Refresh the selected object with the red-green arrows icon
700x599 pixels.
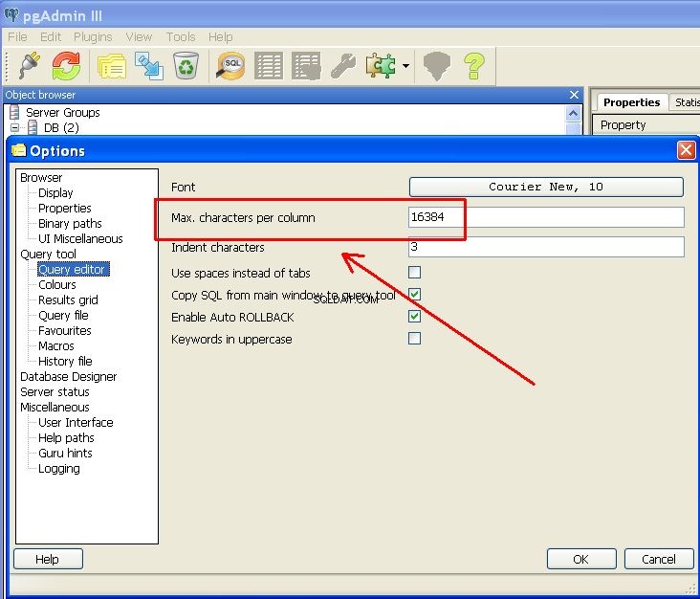click(x=66, y=66)
